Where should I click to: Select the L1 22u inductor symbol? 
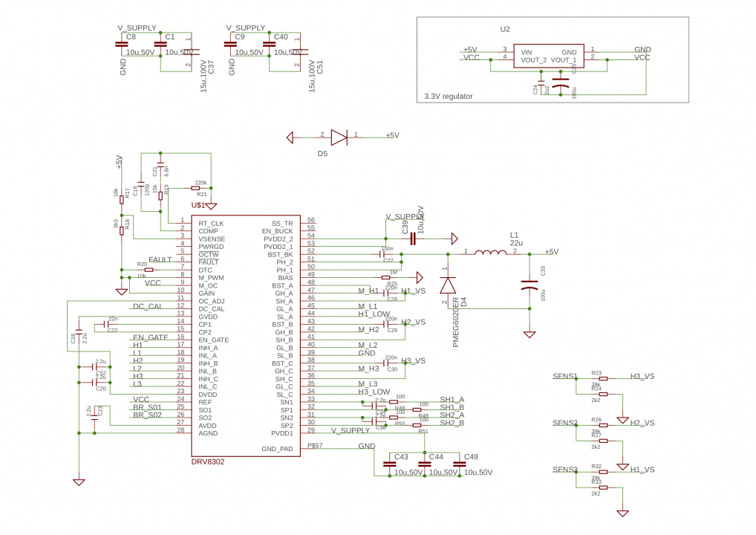tap(490, 253)
